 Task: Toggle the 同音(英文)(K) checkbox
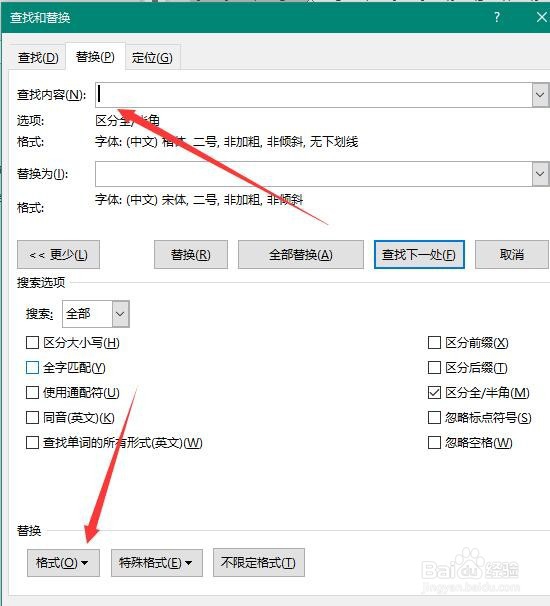[x=32, y=417]
